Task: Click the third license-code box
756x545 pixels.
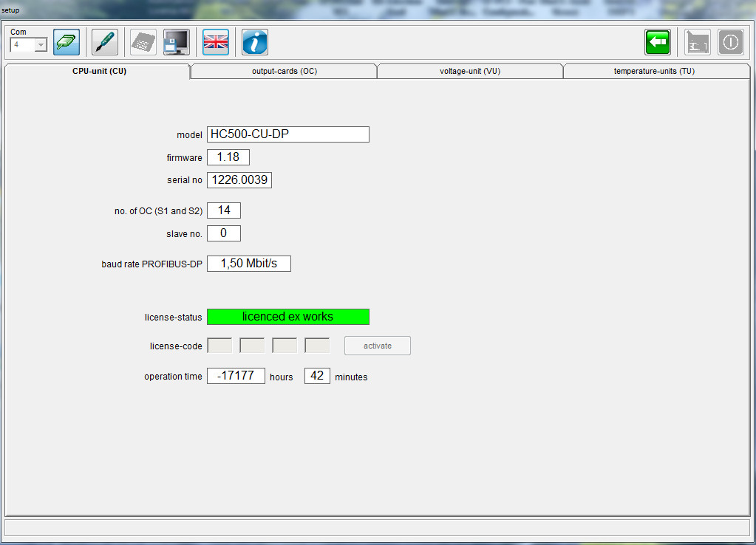Action: [x=285, y=346]
